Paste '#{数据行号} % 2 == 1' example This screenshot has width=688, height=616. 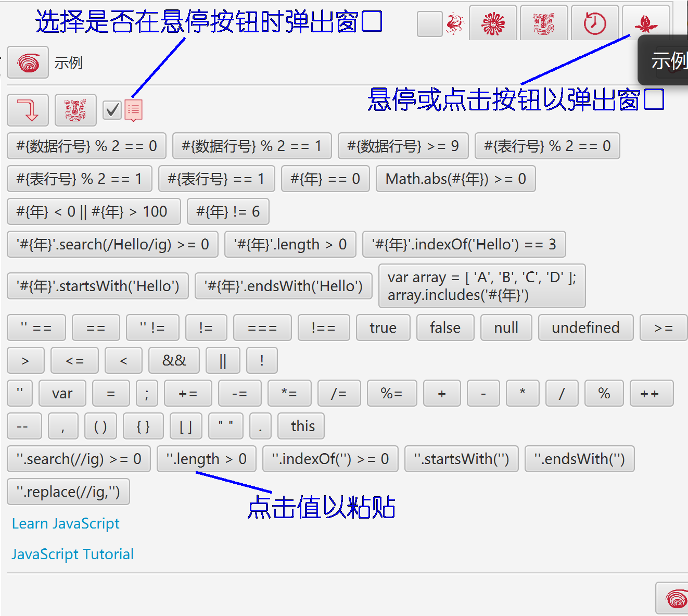click(252, 146)
